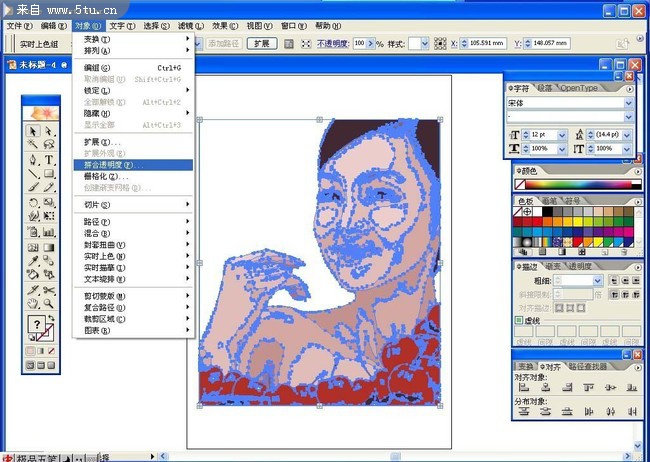
Task: Click the delete swatch trash icon
Action: [x=624, y=252]
